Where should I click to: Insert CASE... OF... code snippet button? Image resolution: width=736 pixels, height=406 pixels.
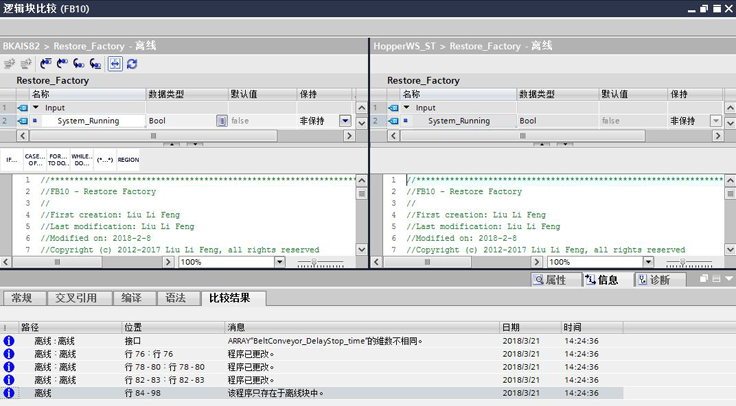(x=34, y=159)
